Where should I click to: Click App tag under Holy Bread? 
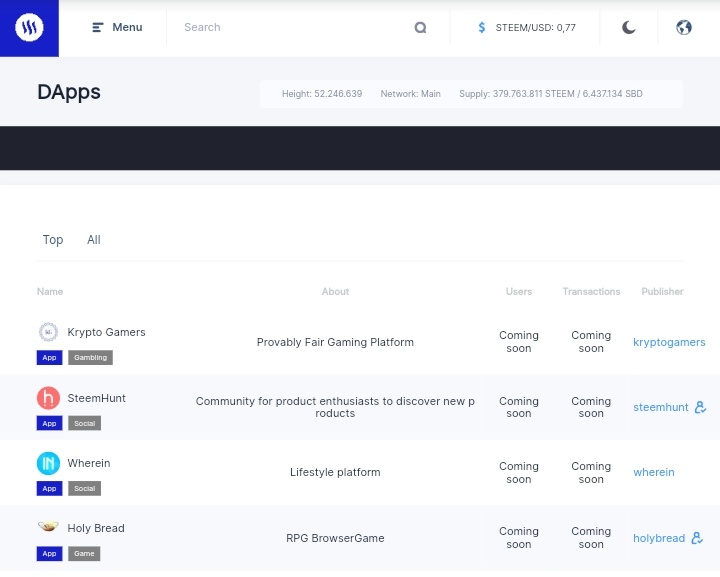coord(49,554)
